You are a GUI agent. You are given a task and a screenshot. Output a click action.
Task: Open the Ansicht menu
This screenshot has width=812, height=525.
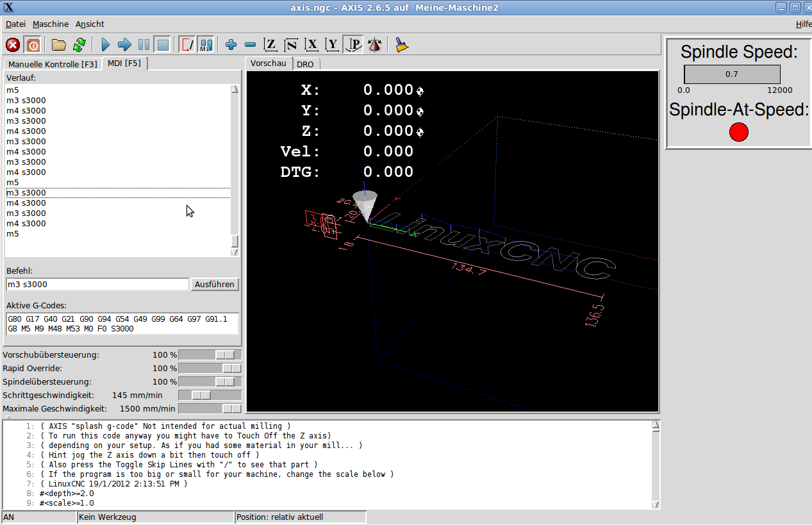pyautogui.click(x=90, y=24)
